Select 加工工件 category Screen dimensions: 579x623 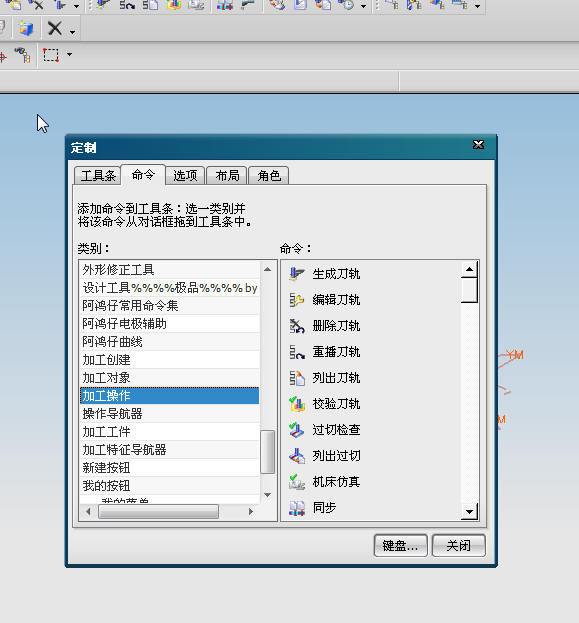[170, 432]
